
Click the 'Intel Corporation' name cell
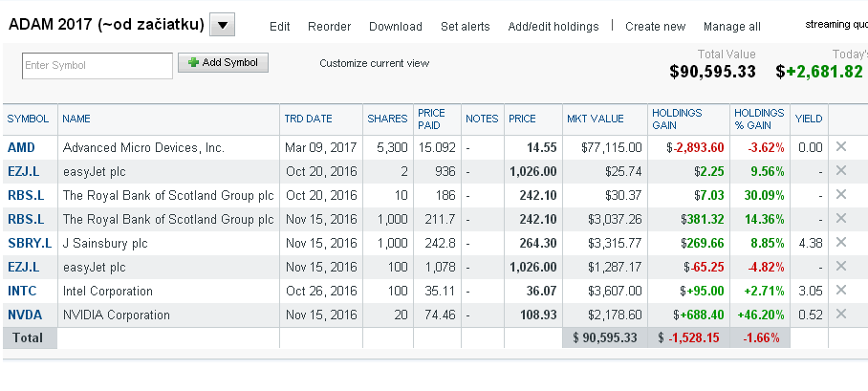click(107, 291)
